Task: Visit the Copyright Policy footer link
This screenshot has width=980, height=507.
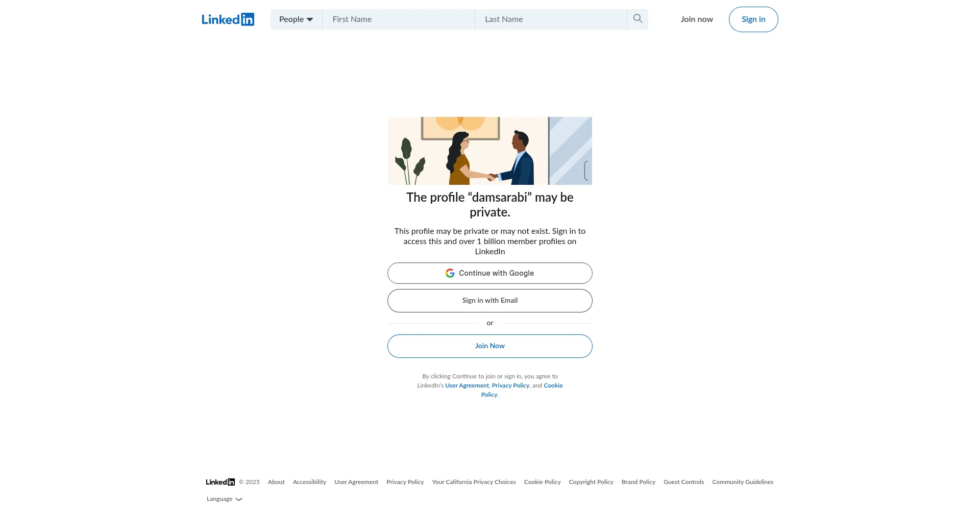Action: click(x=591, y=482)
